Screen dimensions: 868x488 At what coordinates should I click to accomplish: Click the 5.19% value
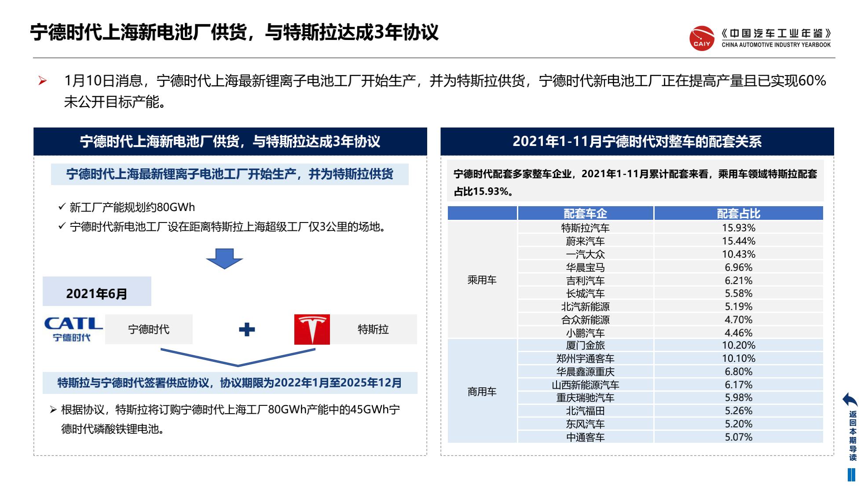(x=739, y=306)
